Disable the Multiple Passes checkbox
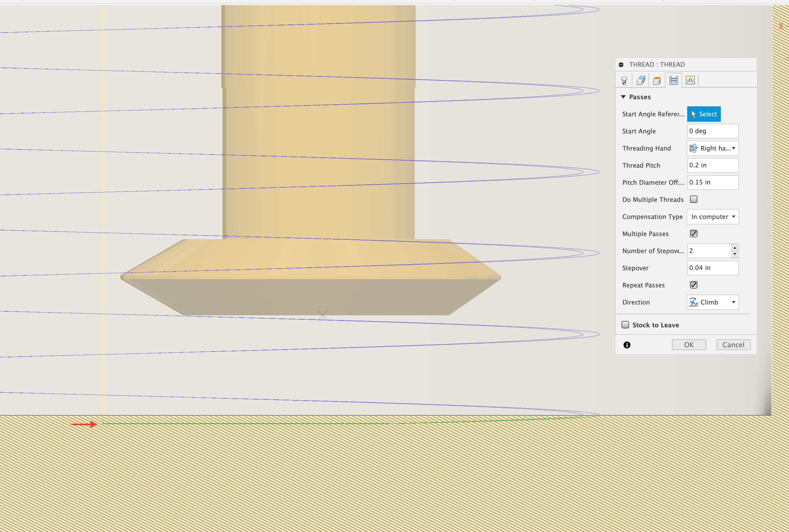 pos(694,233)
